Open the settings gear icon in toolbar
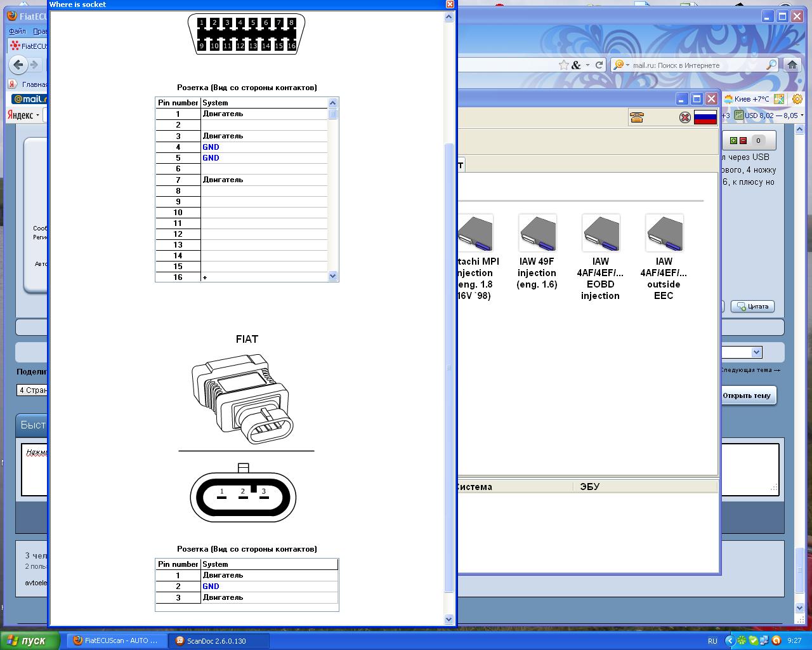Image resolution: width=812 pixels, height=650 pixels. pos(797,99)
